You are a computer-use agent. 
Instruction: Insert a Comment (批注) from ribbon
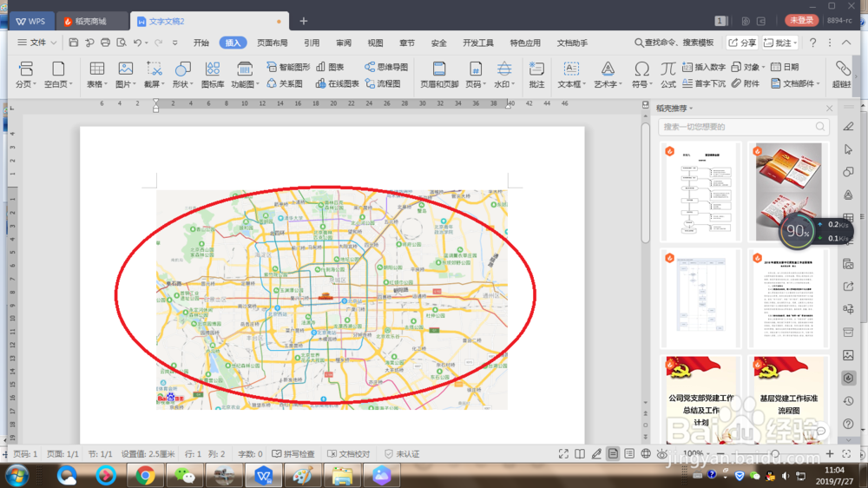tap(536, 74)
